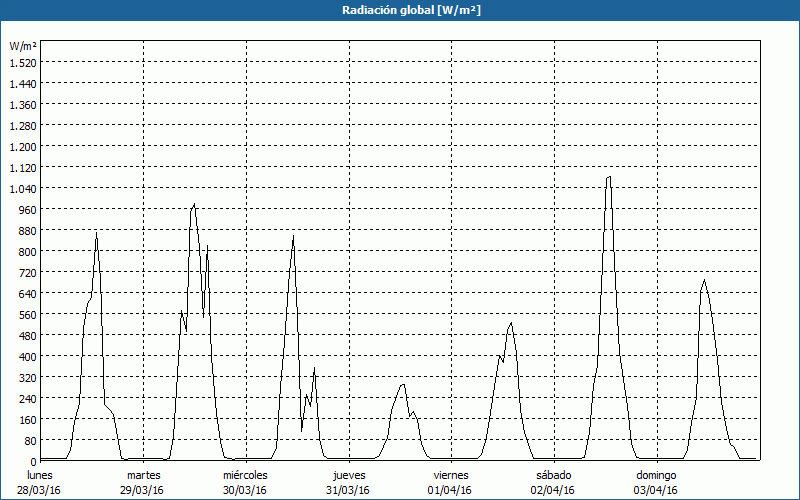Select the domingo 03/04/16 date label
Viewport: 800px width, 500px height.
pos(656,482)
